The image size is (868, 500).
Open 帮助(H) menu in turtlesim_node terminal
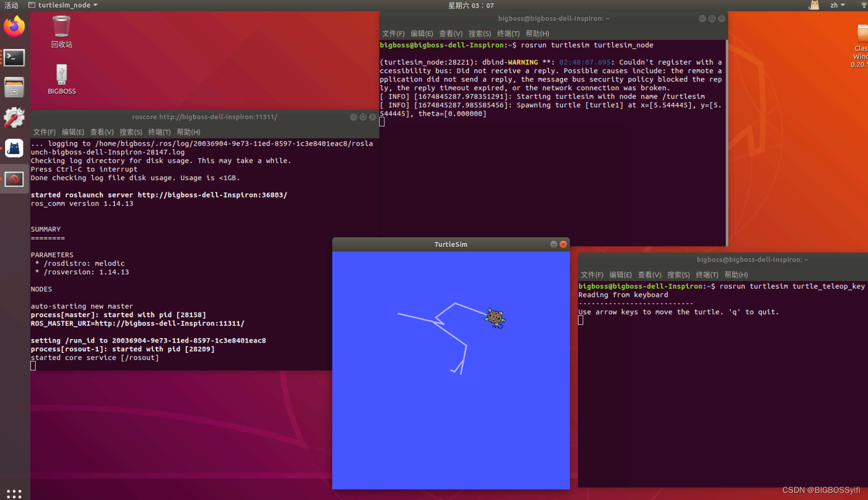(537, 34)
